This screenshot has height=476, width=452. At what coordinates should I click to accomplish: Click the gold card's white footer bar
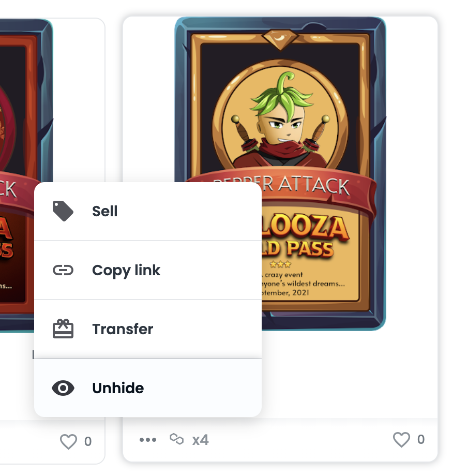tap(280, 440)
